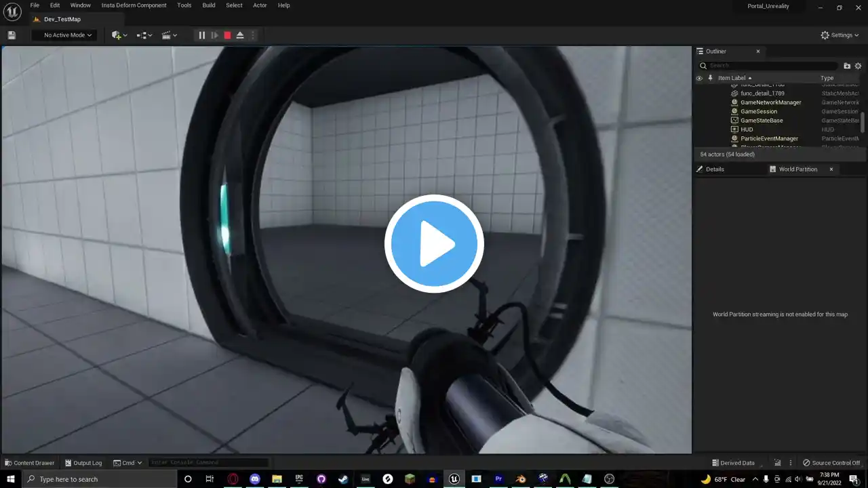Open the Select menu
This screenshot has width=868, height=488.
tap(234, 5)
